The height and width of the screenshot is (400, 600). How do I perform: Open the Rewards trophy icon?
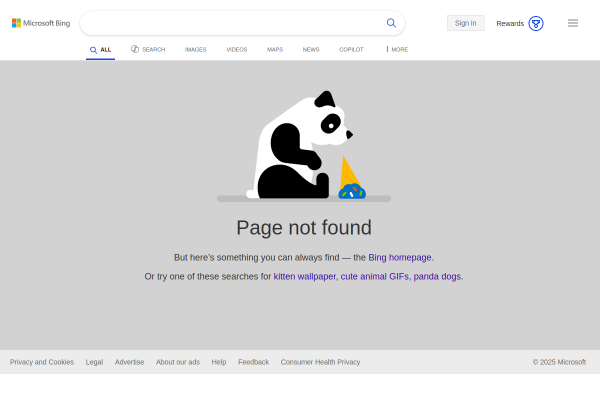click(536, 23)
